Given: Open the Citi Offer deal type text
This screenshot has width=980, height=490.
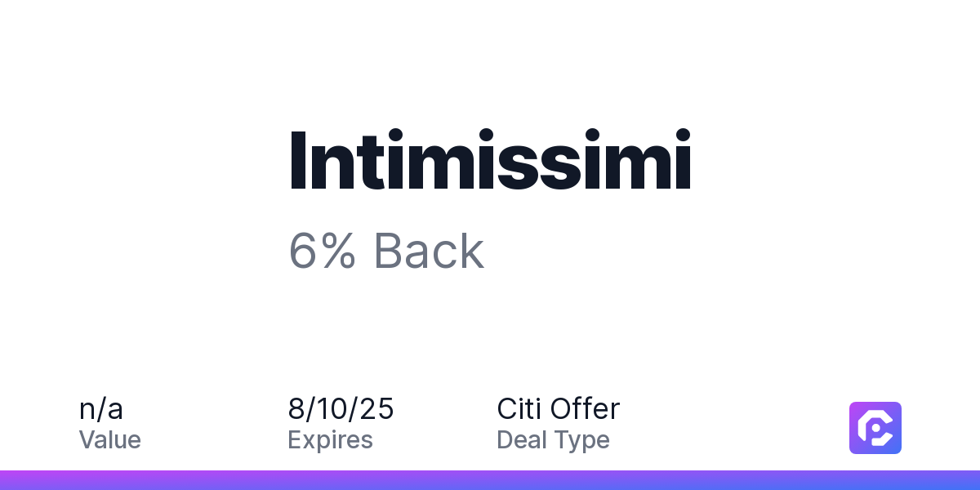Looking at the screenshot, I should (x=559, y=409).
